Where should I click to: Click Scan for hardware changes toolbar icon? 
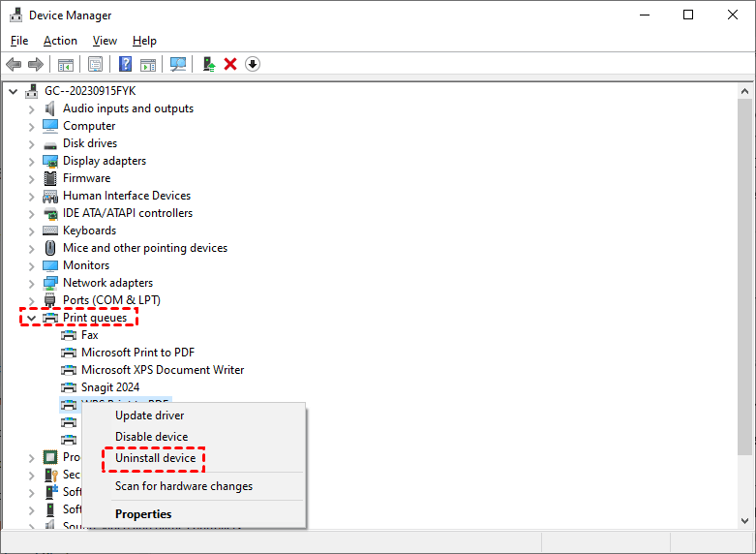coord(178,64)
